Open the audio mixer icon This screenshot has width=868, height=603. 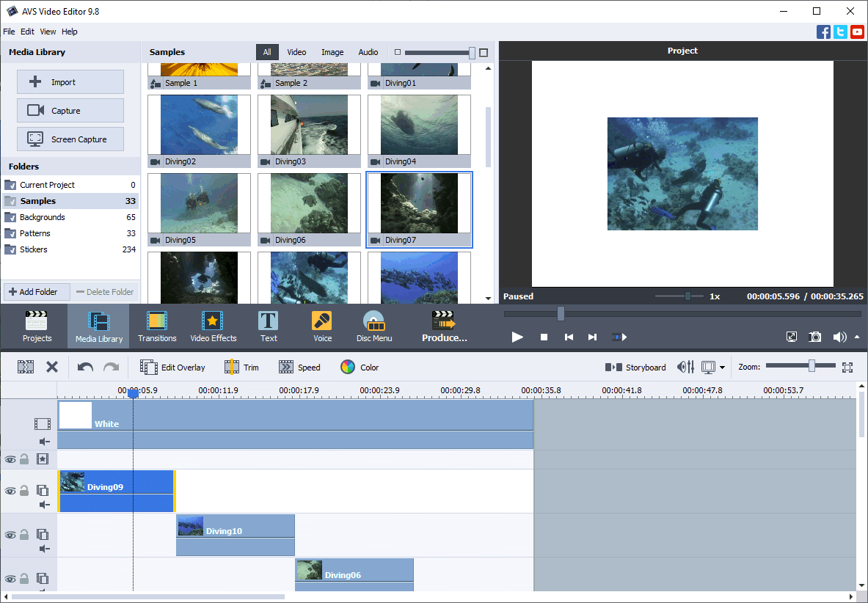(686, 368)
